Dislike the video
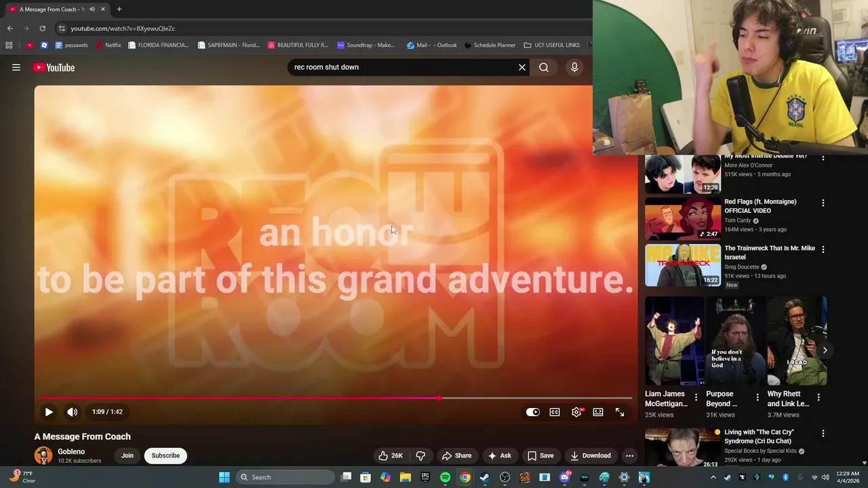 tap(420, 455)
